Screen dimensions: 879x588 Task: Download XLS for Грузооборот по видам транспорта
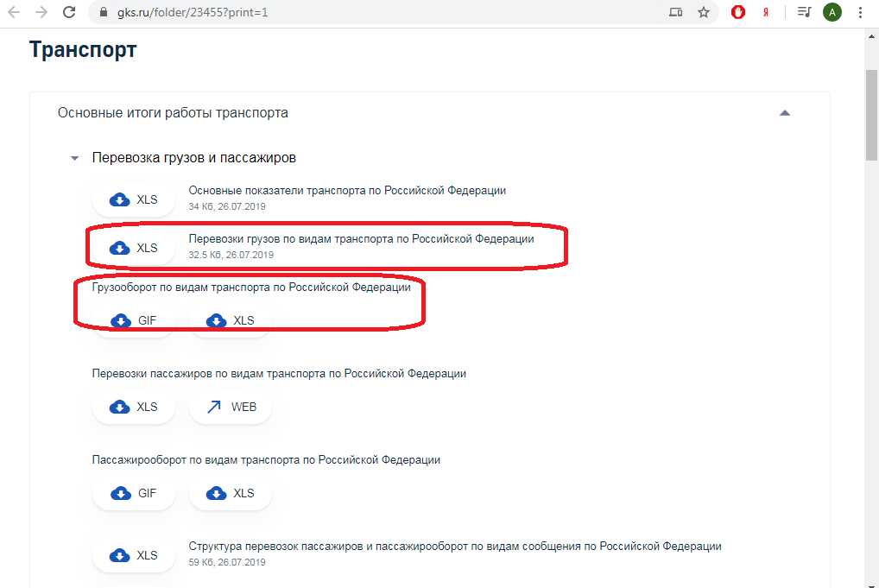tap(231, 320)
